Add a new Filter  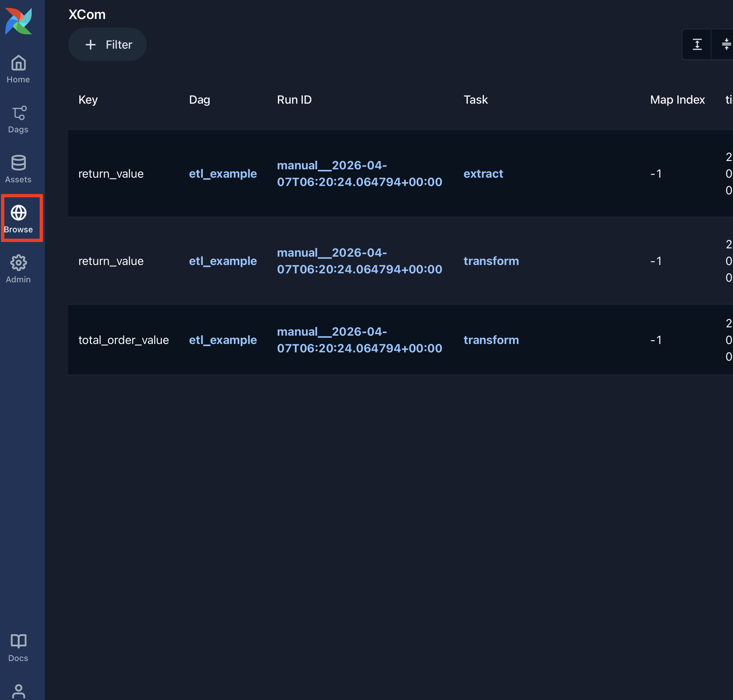pos(107,44)
